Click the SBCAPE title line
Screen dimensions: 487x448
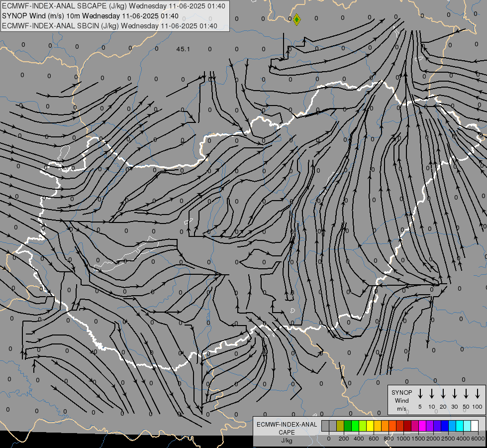tap(113, 6)
